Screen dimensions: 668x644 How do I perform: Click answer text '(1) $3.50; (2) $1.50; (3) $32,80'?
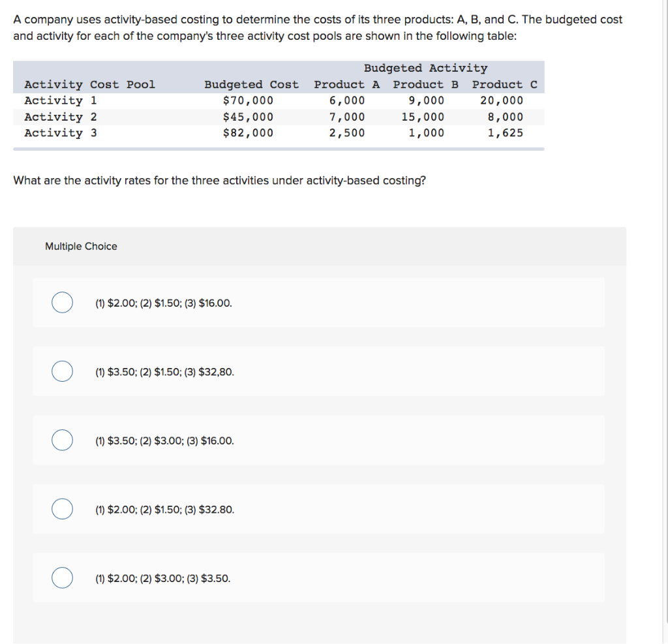click(x=163, y=371)
